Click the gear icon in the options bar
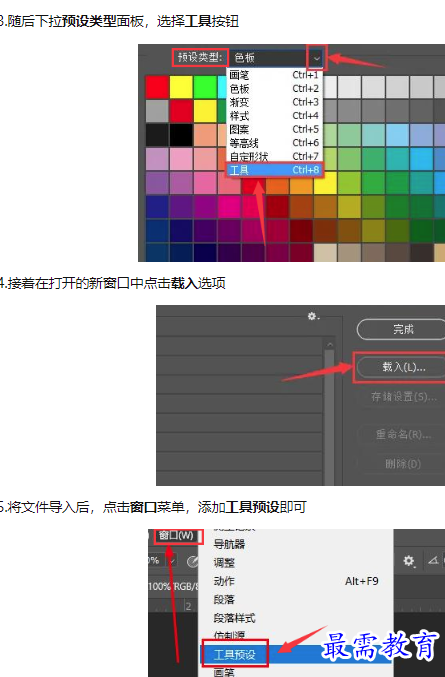Screen dimensions: 445x677 tap(409, 561)
